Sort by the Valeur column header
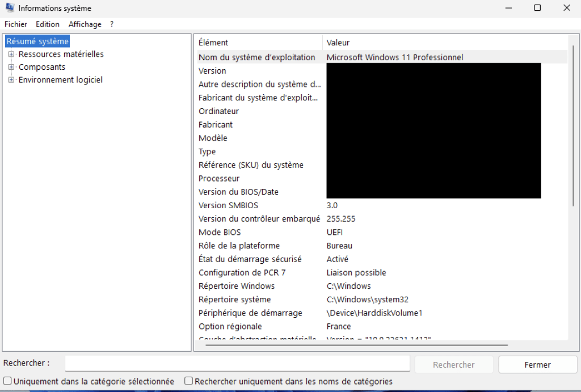The height and width of the screenshot is (392, 581). click(x=445, y=43)
